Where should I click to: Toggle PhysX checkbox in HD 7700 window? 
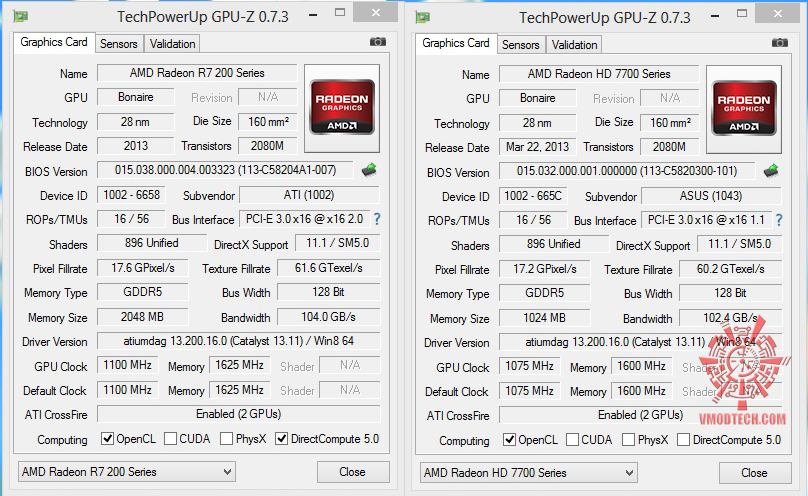coord(628,440)
